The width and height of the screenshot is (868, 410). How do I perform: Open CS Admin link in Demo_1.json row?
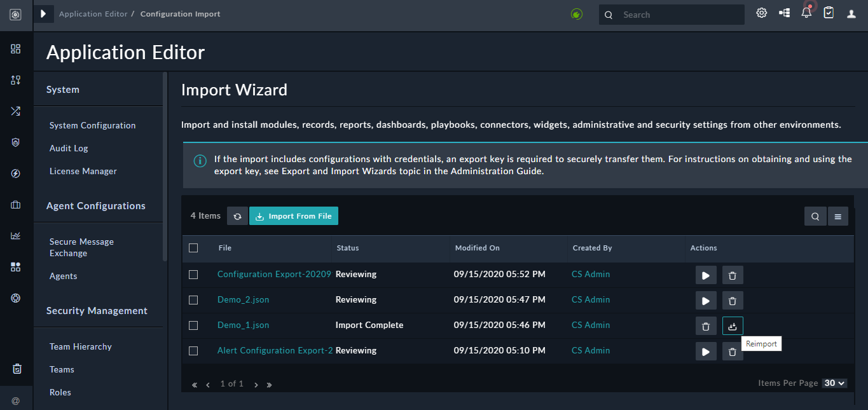[x=591, y=325]
